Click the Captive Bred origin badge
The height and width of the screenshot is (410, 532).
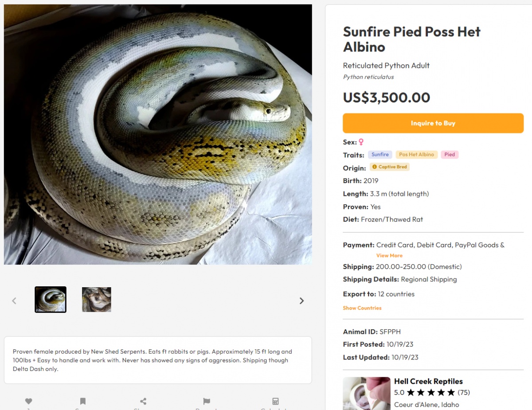click(x=390, y=167)
